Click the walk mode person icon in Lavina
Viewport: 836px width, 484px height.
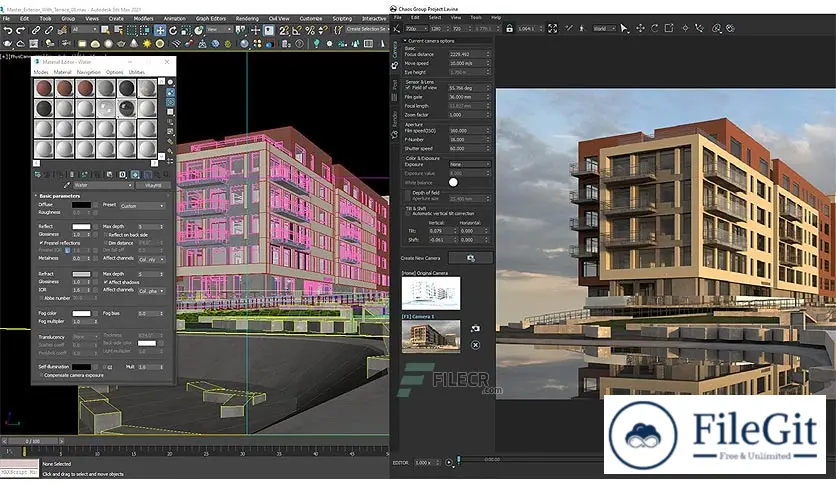[582, 28]
